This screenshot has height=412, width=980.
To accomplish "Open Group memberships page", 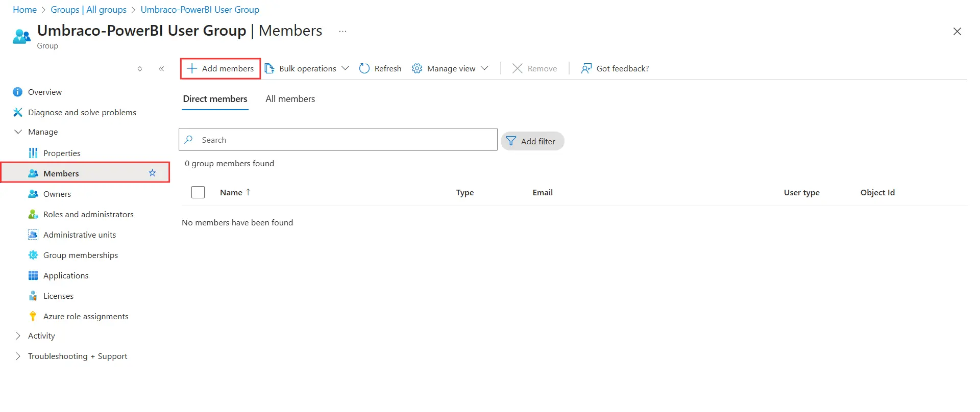I will tap(81, 255).
